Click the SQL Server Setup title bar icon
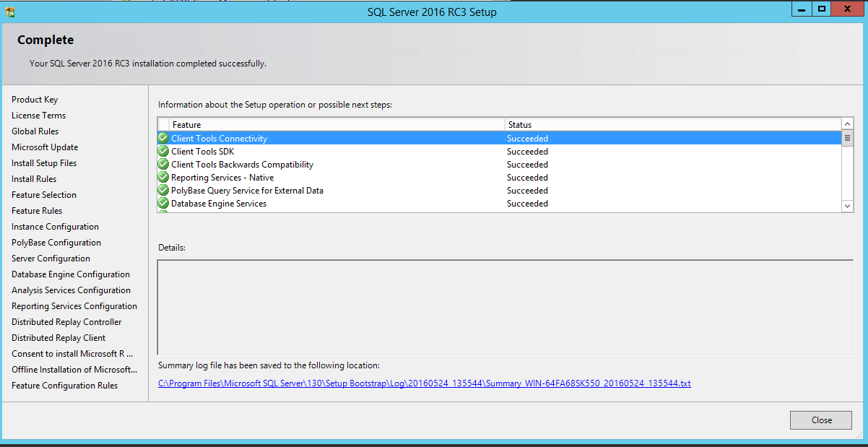868x447 pixels. tap(10, 12)
